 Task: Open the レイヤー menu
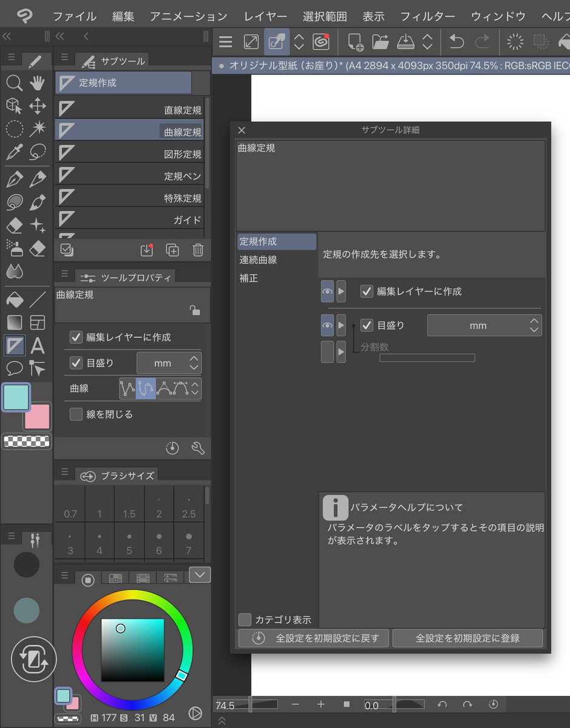[266, 16]
